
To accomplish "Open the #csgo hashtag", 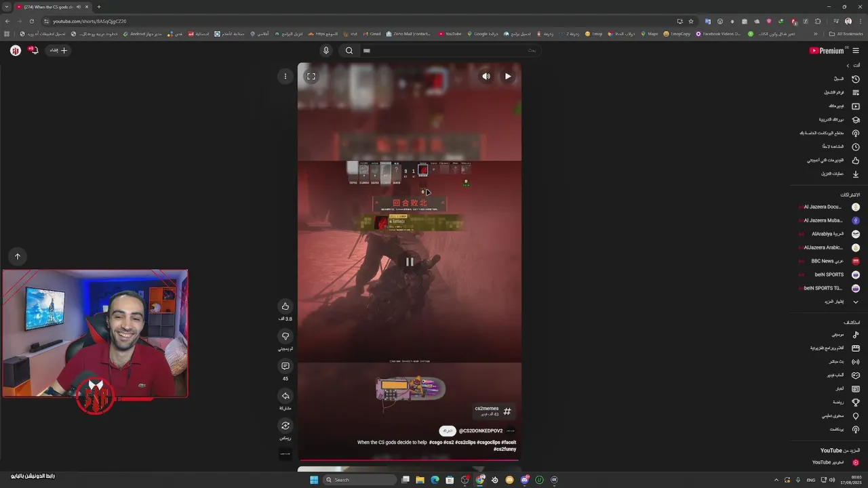I will pos(435,443).
